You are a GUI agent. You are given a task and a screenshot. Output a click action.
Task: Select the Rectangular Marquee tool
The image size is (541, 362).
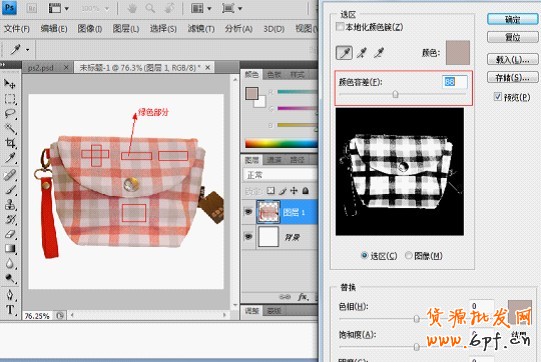pyautogui.click(x=10, y=99)
